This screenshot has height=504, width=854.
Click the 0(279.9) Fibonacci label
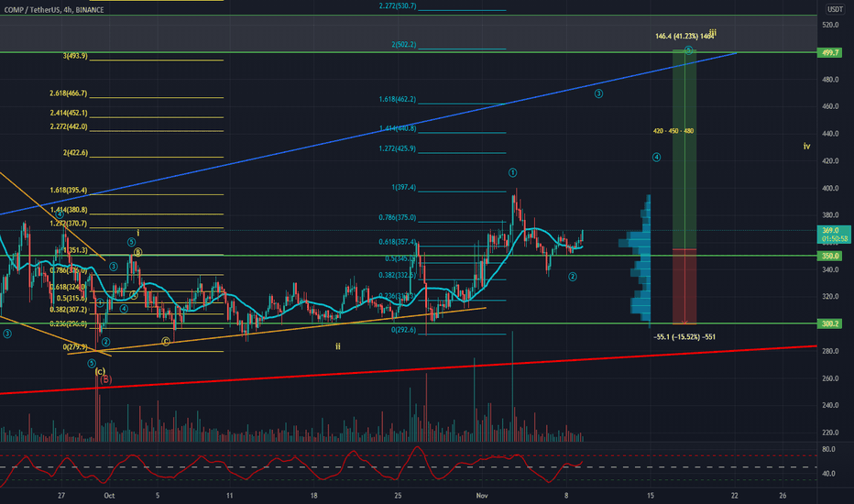pyautogui.click(x=75, y=347)
